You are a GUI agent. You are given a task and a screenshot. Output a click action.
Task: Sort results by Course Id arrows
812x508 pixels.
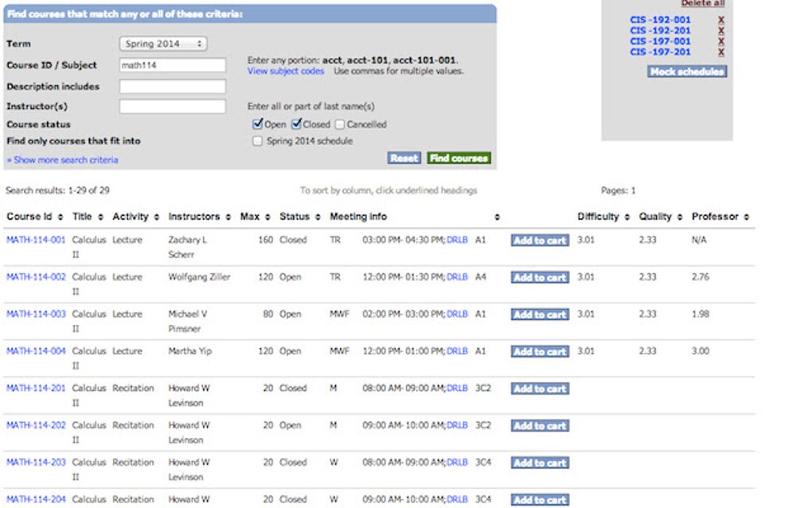pos(60,217)
